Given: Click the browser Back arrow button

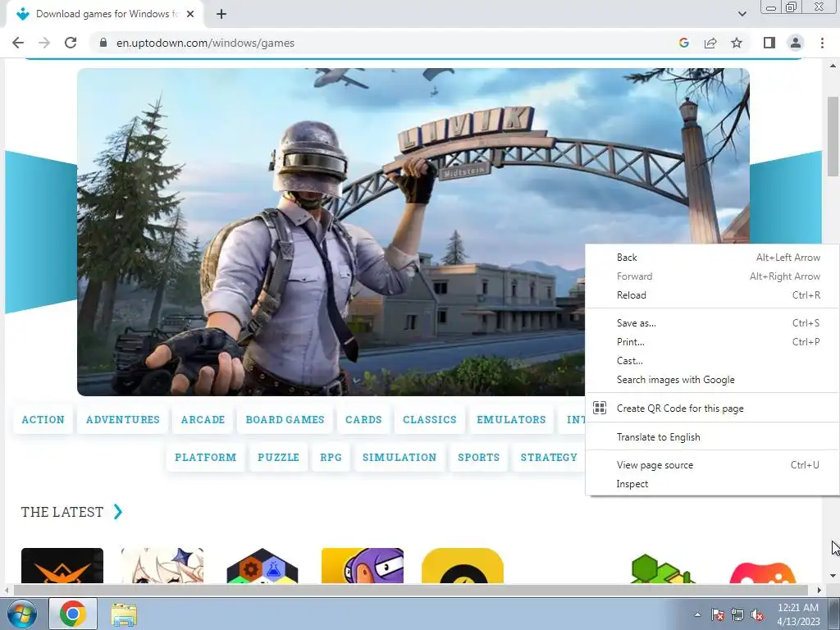Looking at the screenshot, I should coord(18,43).
